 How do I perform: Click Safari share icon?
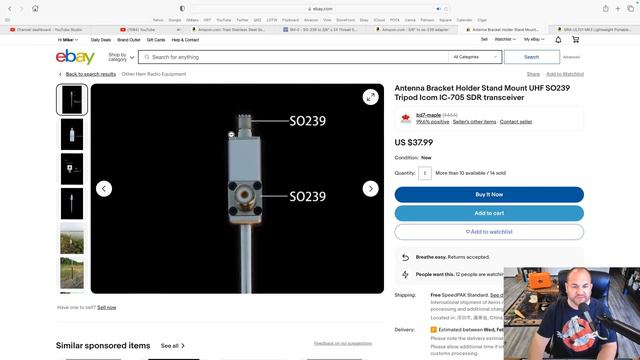point(606,9)
